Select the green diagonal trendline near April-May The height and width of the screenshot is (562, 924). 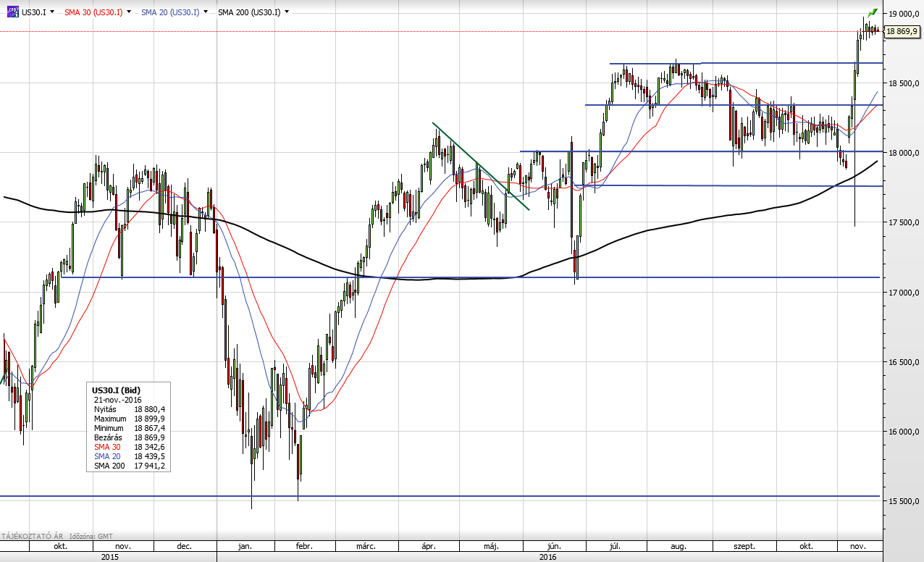(481, 167)
